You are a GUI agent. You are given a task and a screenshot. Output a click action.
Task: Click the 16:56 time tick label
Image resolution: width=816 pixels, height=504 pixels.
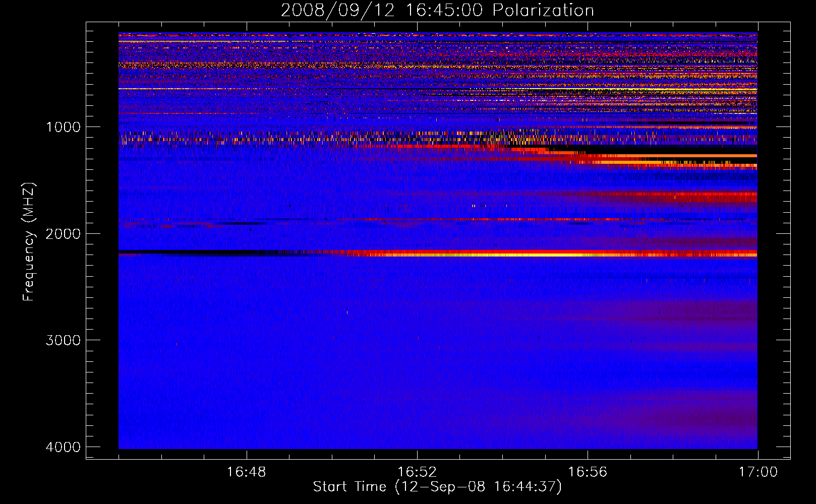click(588, 472)
